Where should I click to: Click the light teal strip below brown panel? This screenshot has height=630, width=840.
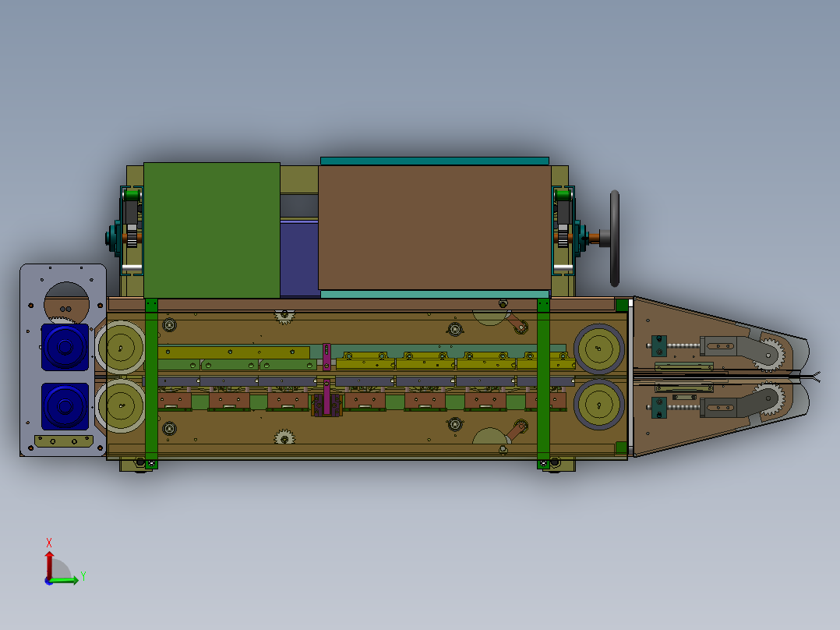coord(435,294)
